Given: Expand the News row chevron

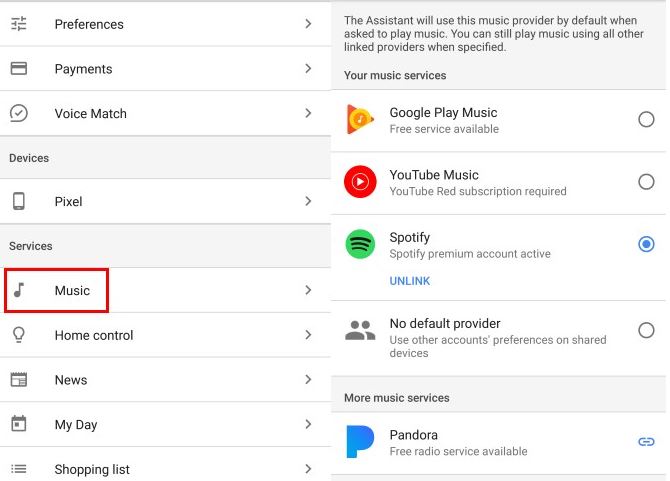Looking at the screenshot, I should click(308, 380).
